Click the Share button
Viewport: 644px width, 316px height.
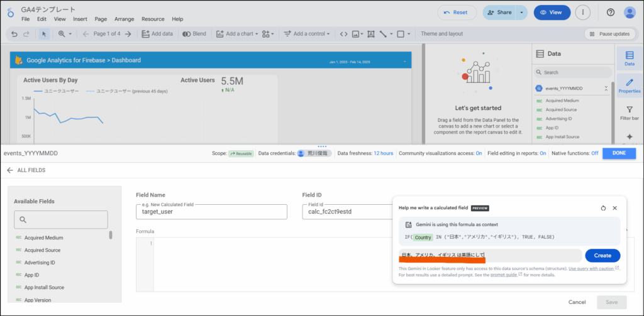pyautogui.click(x=499, y=13)
